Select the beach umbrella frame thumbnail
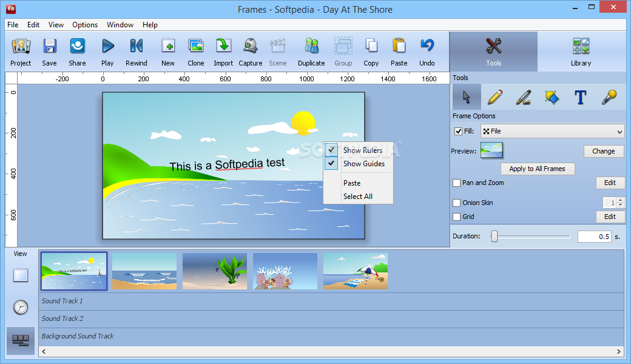 tap(356, 271)
